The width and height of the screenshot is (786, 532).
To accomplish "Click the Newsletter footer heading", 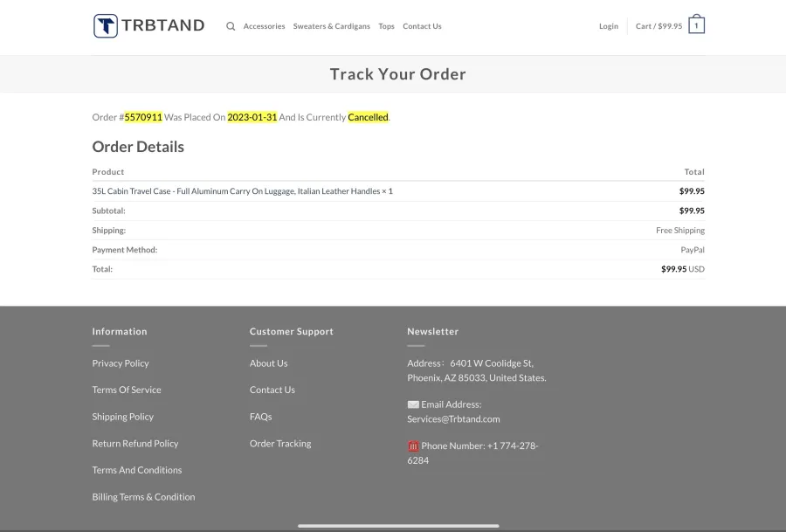I will click(432, 331).
